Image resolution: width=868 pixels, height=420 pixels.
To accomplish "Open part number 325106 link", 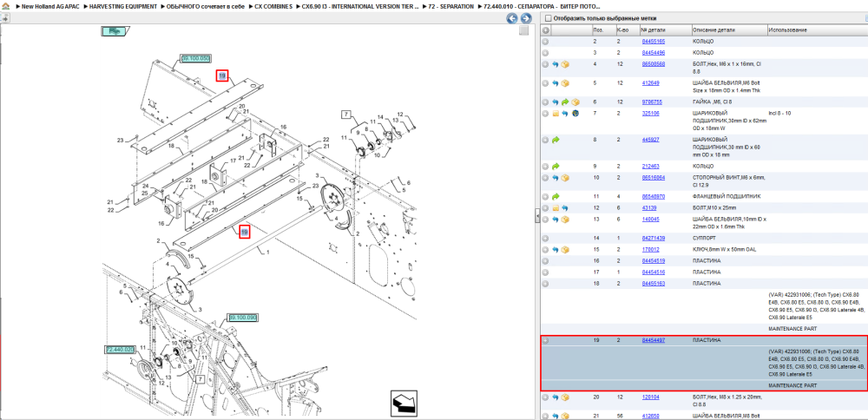I will pos(650,113).
